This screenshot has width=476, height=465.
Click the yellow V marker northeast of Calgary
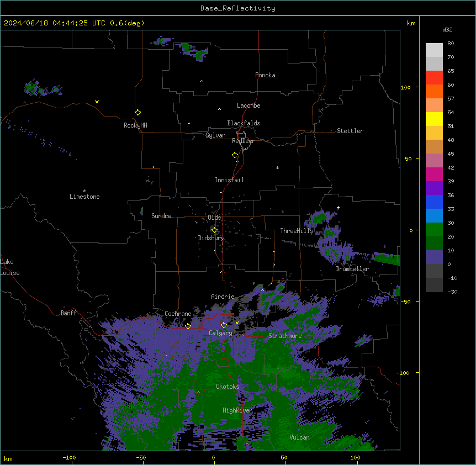237,323
